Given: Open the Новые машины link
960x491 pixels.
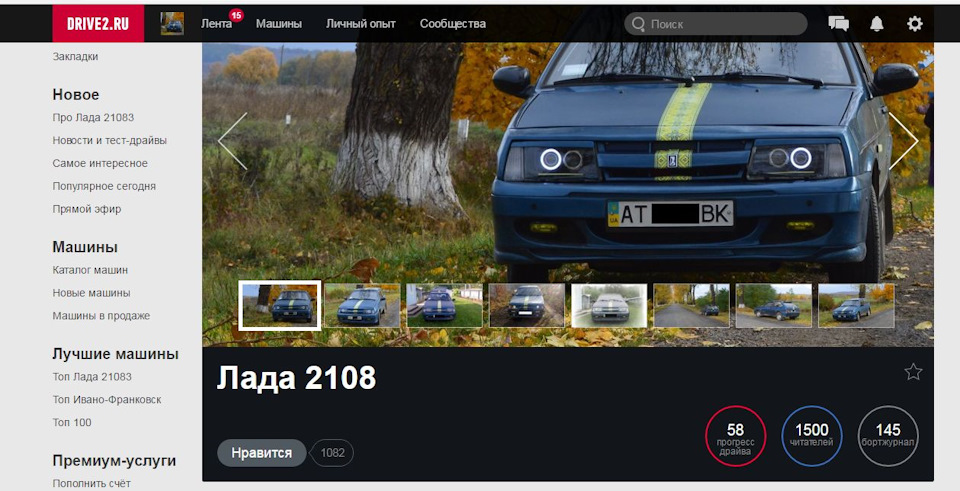Looking at the screenshot, I should click(91, 293).
